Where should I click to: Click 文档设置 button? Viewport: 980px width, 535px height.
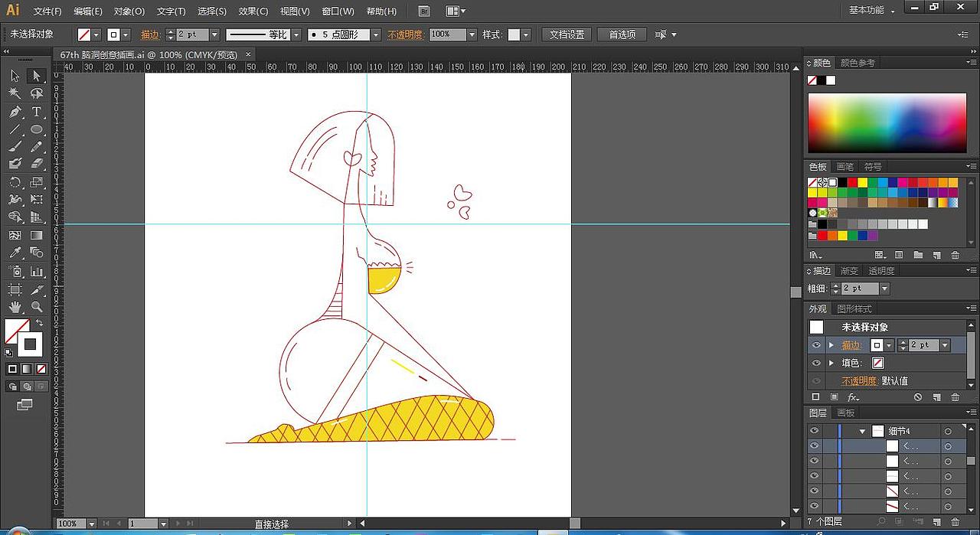click(x=567, y=34)
